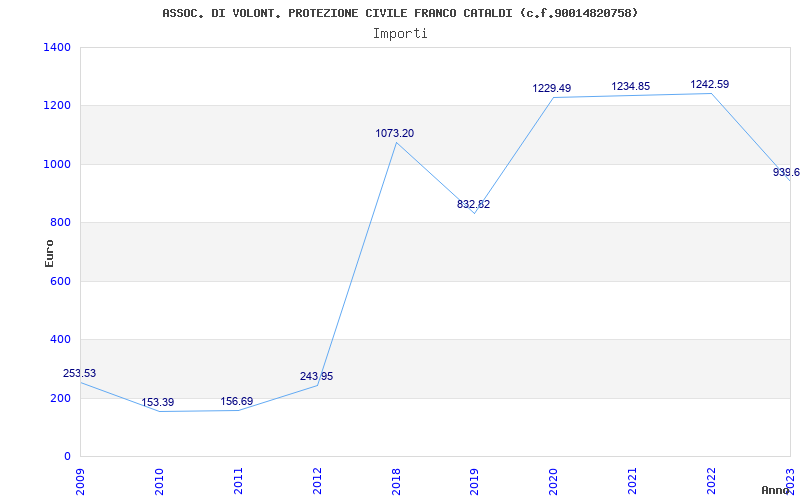The height and width of the screenshot is (500, 800).
Task: Select data label 243.95
Action: 316,377
